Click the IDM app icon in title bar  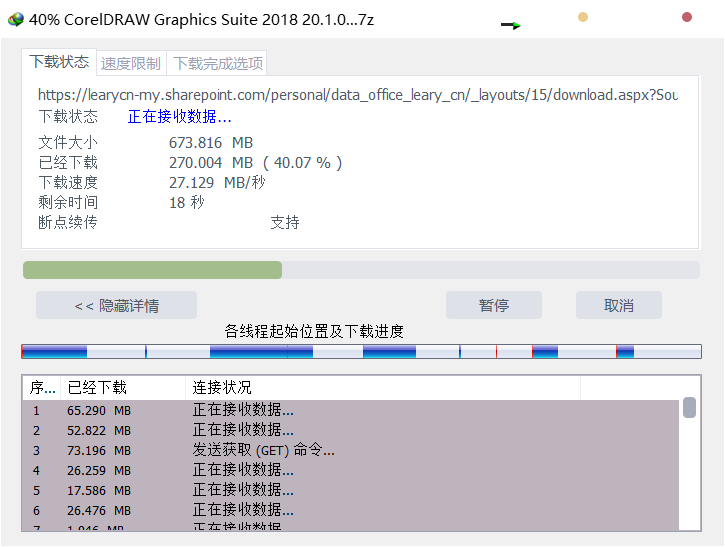[x=15, y=19]
